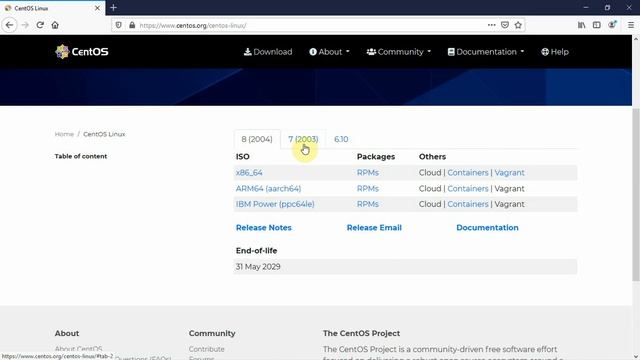Switch to the 7 (2003) tab
Image resolution: width=640 pixels, height=360 pixels.
[303, 139]
